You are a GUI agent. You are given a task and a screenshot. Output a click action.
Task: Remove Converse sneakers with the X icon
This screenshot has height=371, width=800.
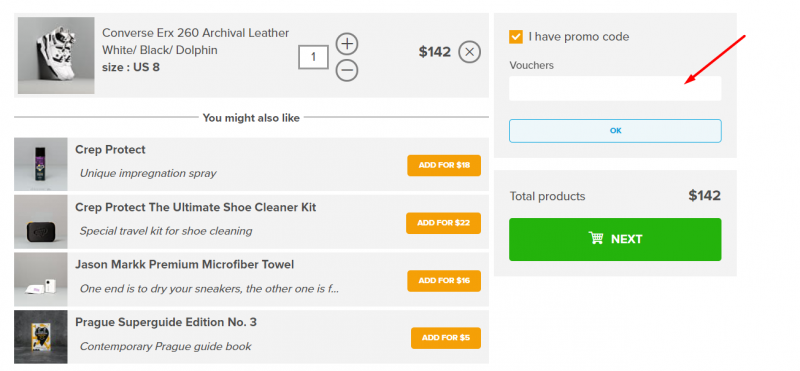click(469, 52)
